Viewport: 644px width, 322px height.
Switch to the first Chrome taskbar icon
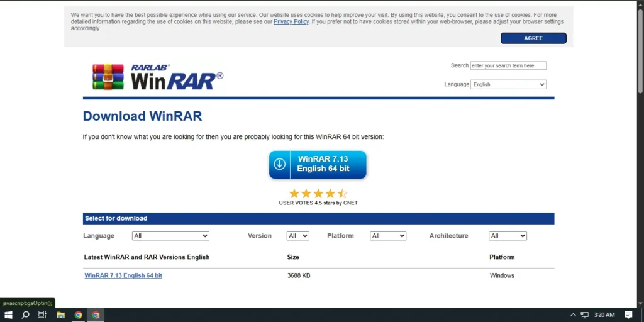(x=78, y=315)
